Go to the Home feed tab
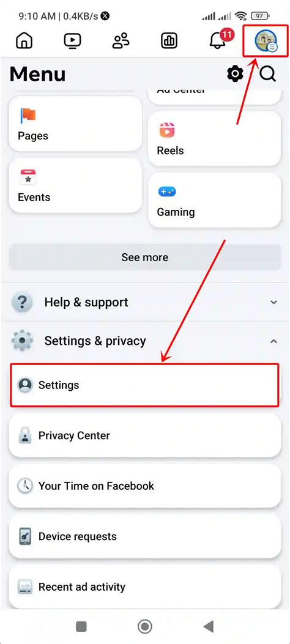 tap(24, 40)
